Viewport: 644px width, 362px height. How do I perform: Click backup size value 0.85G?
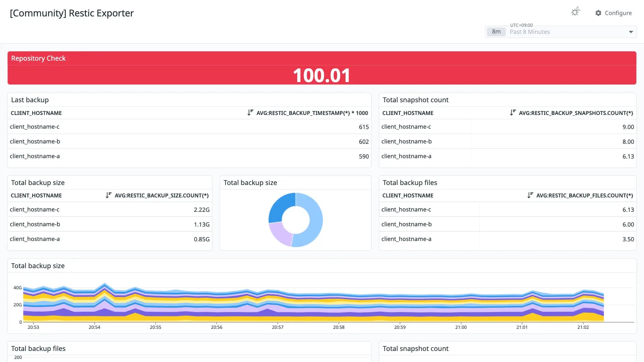click(x=202, y=239)
